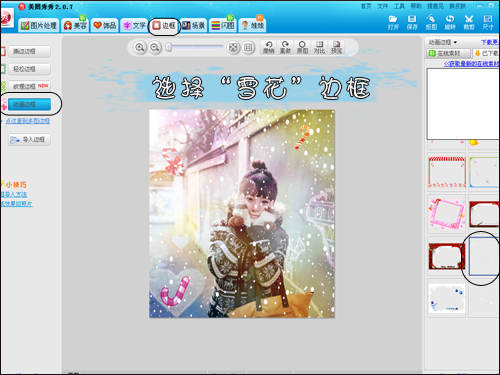Expand the 动画边框 dropdown in right panel

point(443,42)
